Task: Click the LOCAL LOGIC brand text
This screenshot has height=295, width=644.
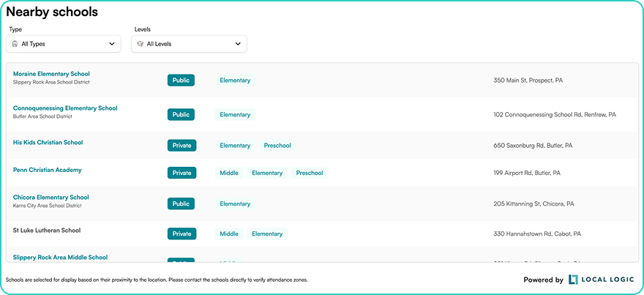Action: 608,280
